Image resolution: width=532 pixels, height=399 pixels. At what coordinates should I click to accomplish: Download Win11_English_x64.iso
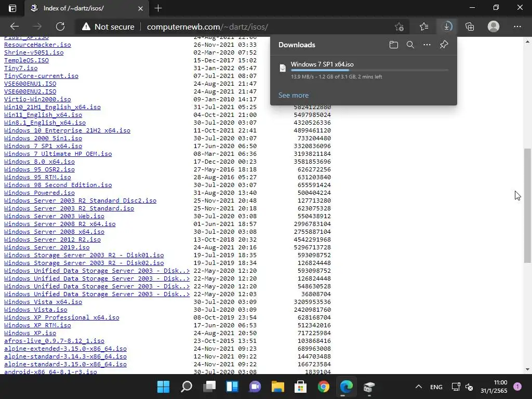tap(43, 115)
